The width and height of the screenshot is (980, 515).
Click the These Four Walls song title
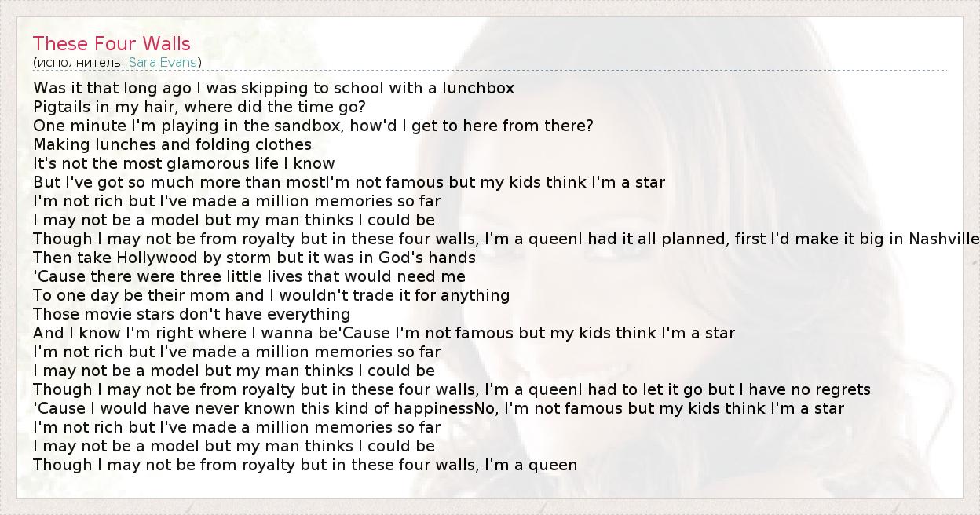pos(112,44)
